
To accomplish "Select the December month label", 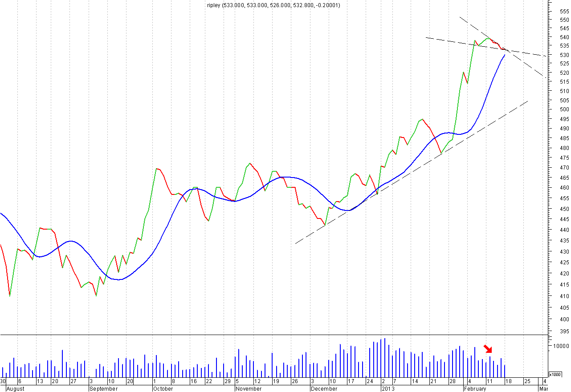I will (x=324, y=388).
